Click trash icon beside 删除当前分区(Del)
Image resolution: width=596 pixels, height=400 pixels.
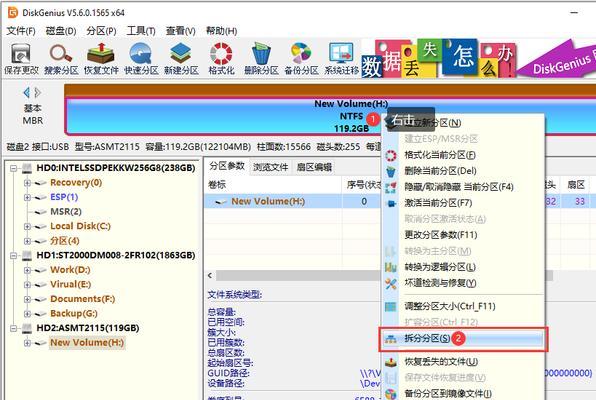[x=391, y=171]
